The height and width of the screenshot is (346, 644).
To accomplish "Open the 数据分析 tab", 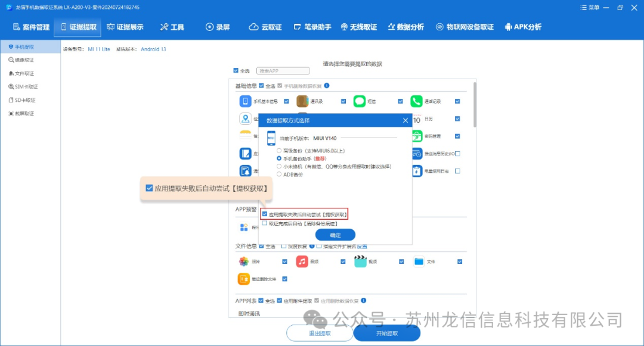I will [x=406, y=27].
